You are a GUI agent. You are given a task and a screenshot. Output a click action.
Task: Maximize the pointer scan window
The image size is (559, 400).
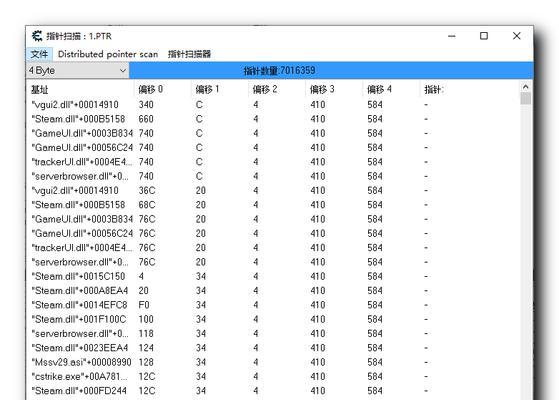(484, 36)
